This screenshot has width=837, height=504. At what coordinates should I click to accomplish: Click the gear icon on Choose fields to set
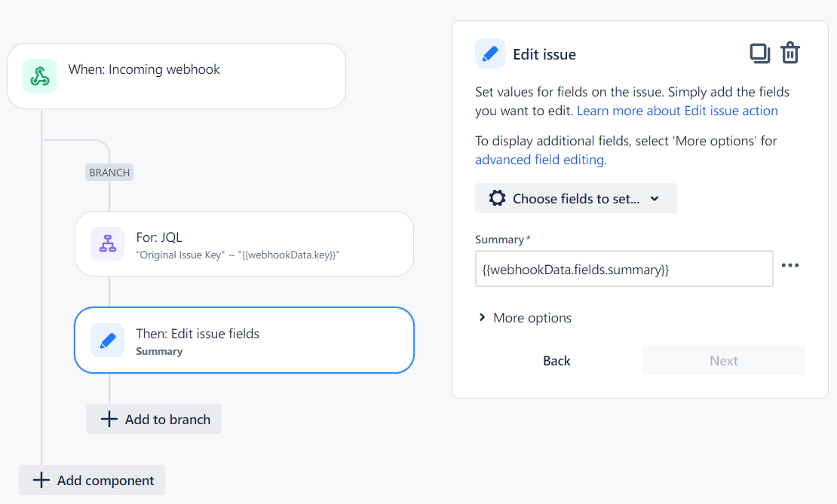[x=497, y=197]
